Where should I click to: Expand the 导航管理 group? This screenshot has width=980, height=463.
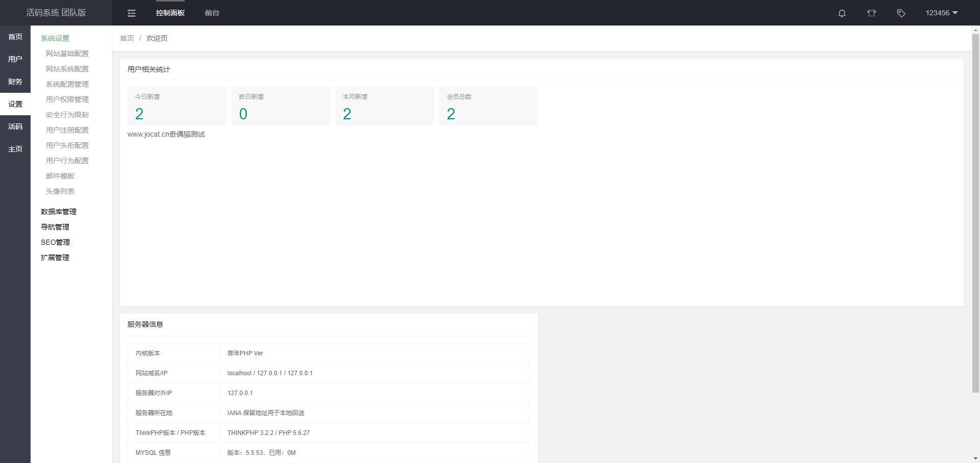point(55,227)
